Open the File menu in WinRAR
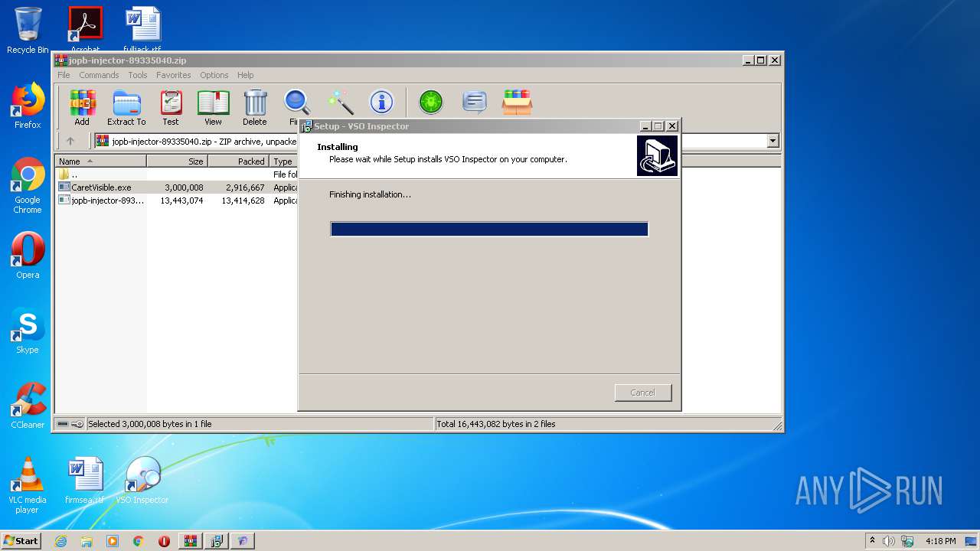 pos(64,75)
